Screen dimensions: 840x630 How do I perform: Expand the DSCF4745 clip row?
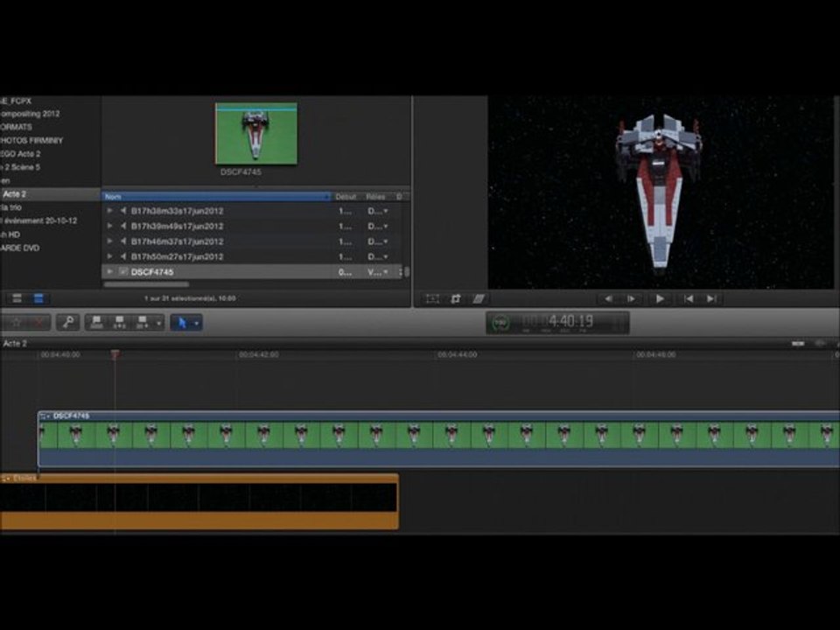click(110, 271)
